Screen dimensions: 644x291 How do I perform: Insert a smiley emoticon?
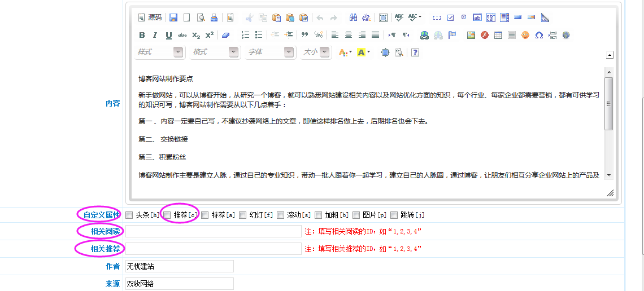(525, 35)
